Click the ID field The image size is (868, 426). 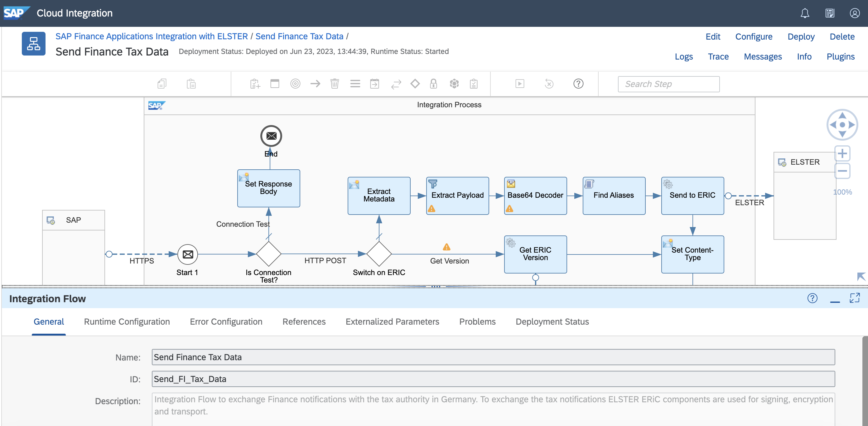point(493,379)
